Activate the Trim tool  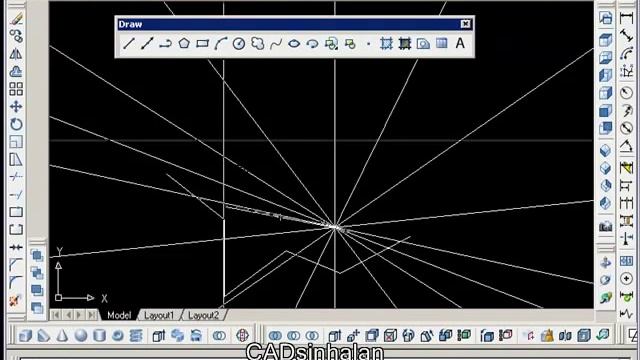[16, 177]
